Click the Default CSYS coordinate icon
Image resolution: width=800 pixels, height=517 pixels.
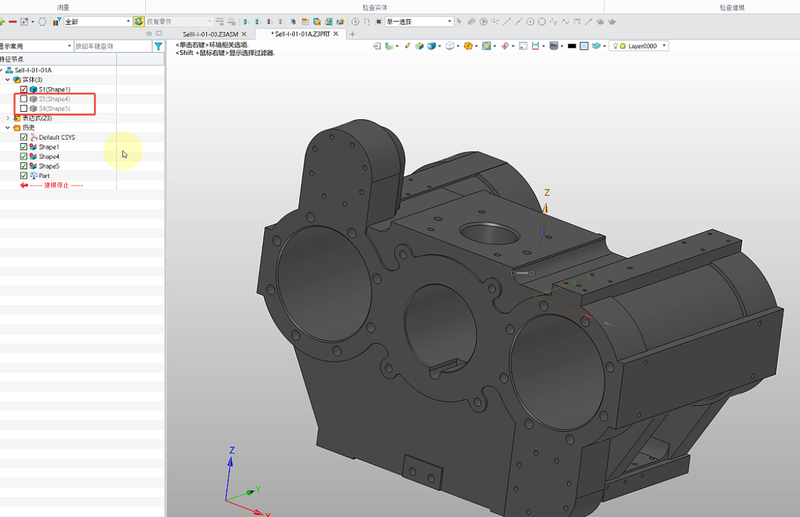(x=33, y=138)
